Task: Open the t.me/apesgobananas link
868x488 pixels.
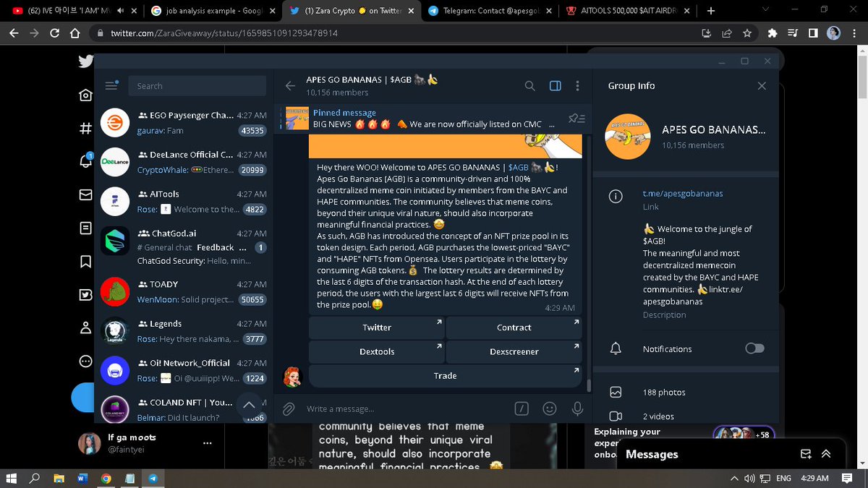Action: point(683,193)
